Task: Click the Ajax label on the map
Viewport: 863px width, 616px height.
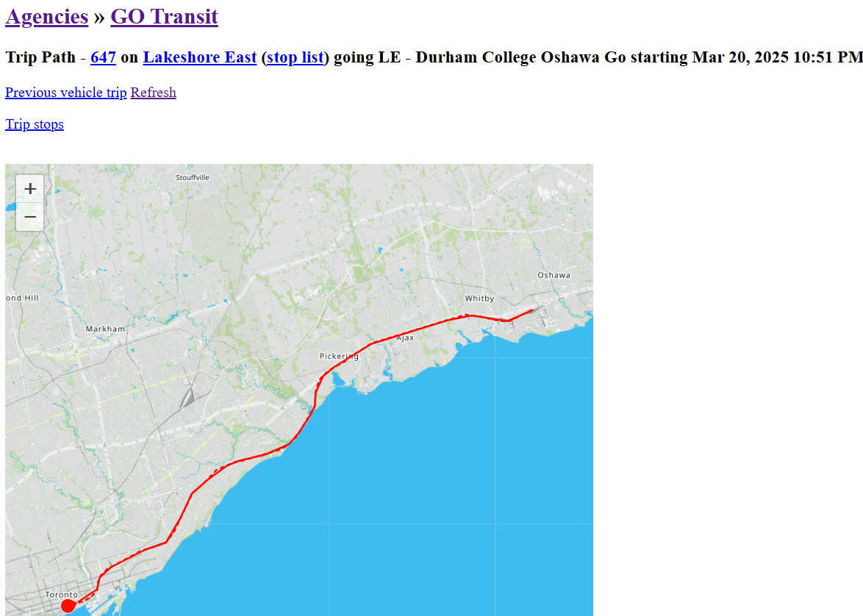Action: tap(405, 338)
